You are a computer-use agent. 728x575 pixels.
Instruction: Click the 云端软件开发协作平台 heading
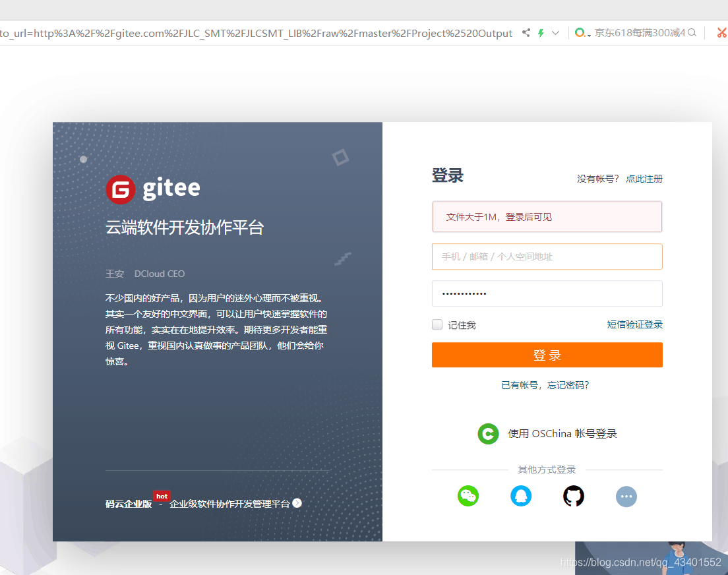(185, 227)
